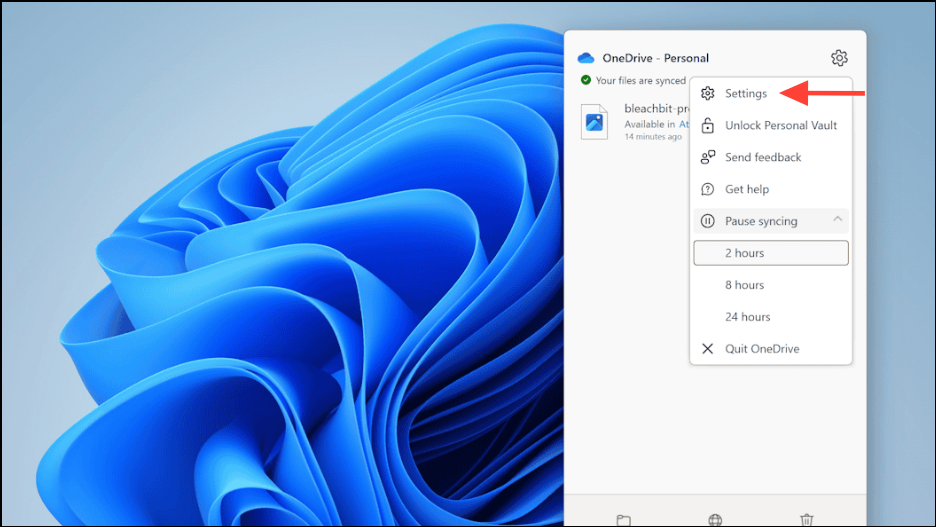
Task: Click the green synced checkmark icon
Action: [586, 80]
